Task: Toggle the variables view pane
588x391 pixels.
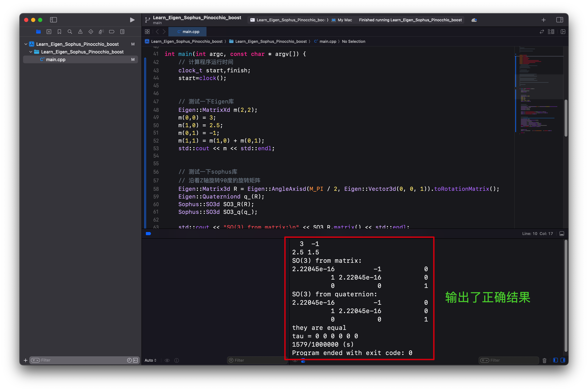Action: point(555,360)
